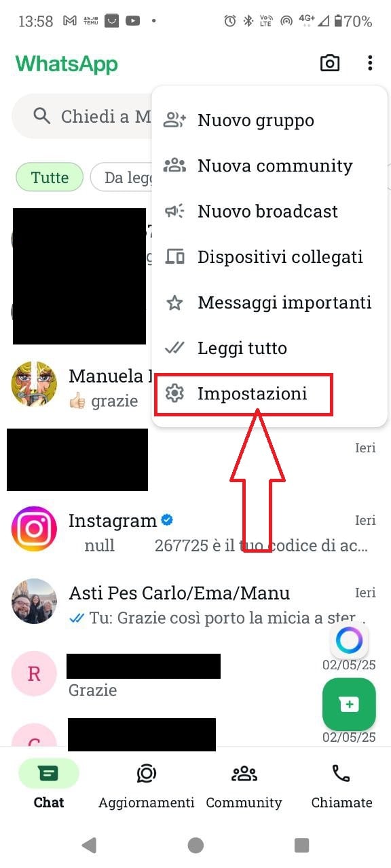Select the Tutte filter chip

click(x=50, y=178)
